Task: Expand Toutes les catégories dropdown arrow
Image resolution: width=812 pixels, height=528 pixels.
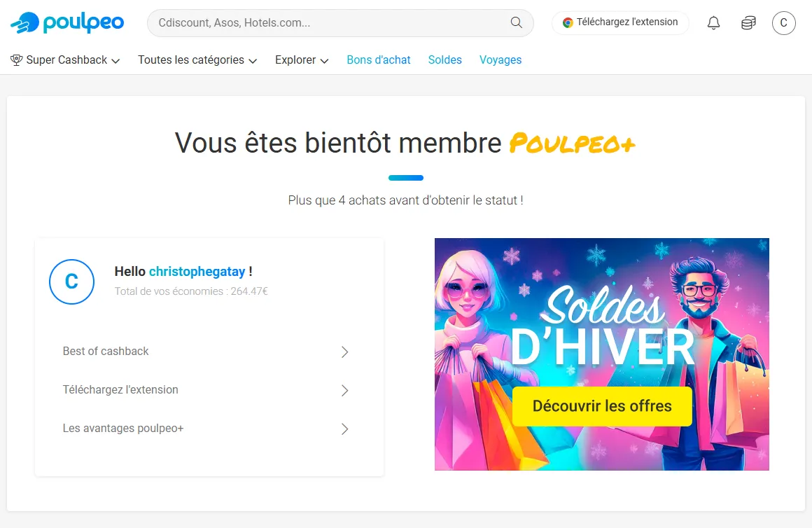Action: point(253,61)
